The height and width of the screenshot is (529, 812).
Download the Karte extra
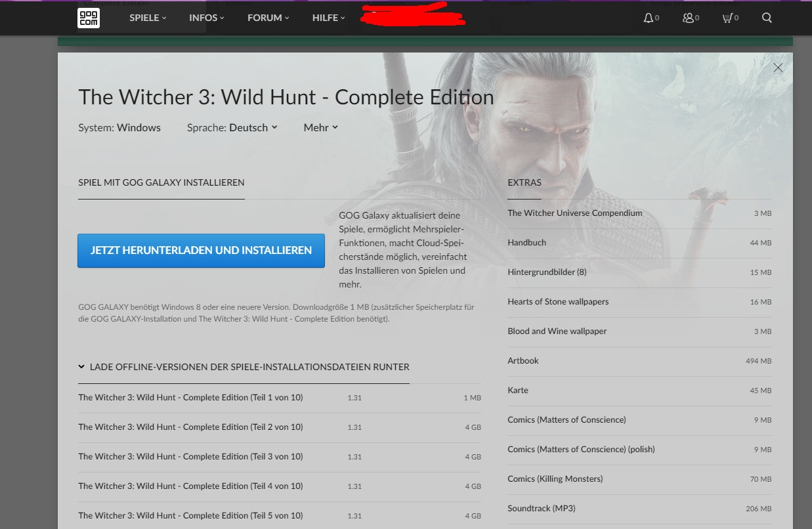click(639, 391)
